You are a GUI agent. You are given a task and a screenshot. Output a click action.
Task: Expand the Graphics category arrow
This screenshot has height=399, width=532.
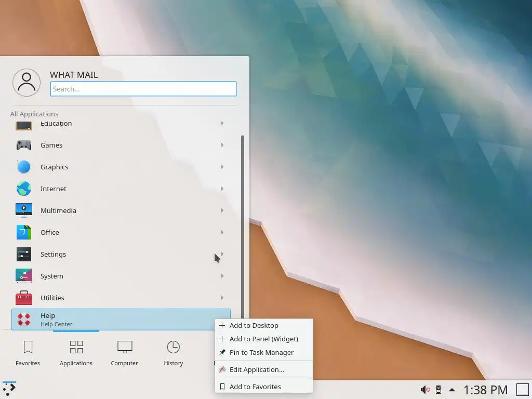[222, 167]
